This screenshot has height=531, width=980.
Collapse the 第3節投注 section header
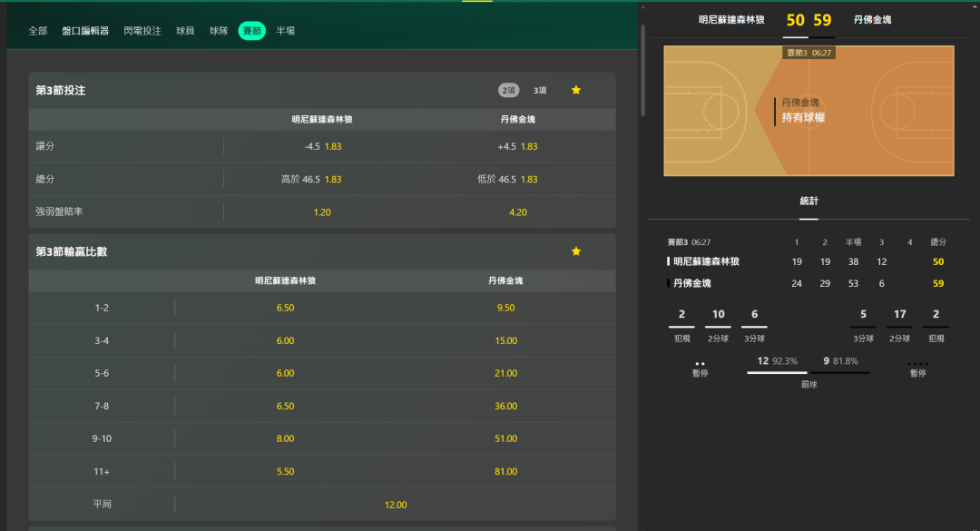[181, 90]
